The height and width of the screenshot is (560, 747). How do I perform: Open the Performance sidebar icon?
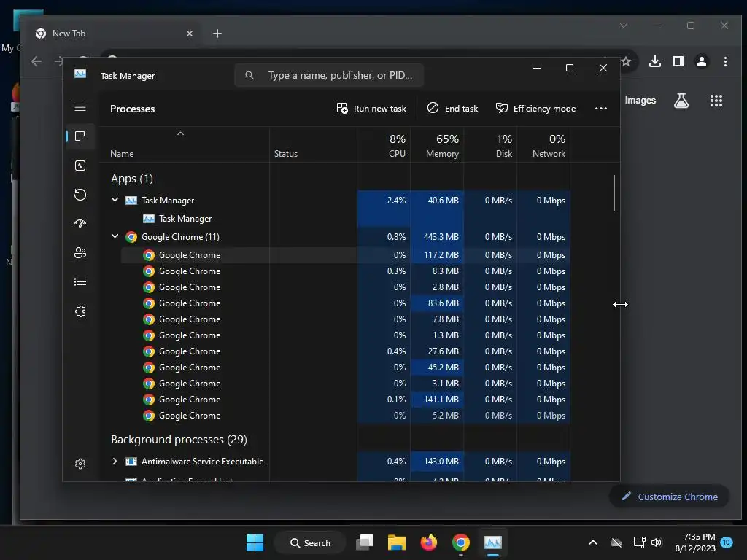tap(80, 166)
